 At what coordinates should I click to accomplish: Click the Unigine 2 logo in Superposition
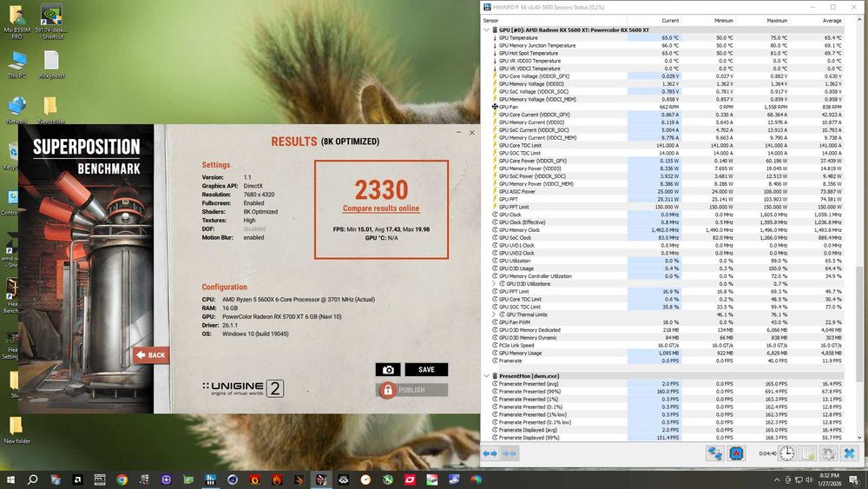tap(243, 388)
